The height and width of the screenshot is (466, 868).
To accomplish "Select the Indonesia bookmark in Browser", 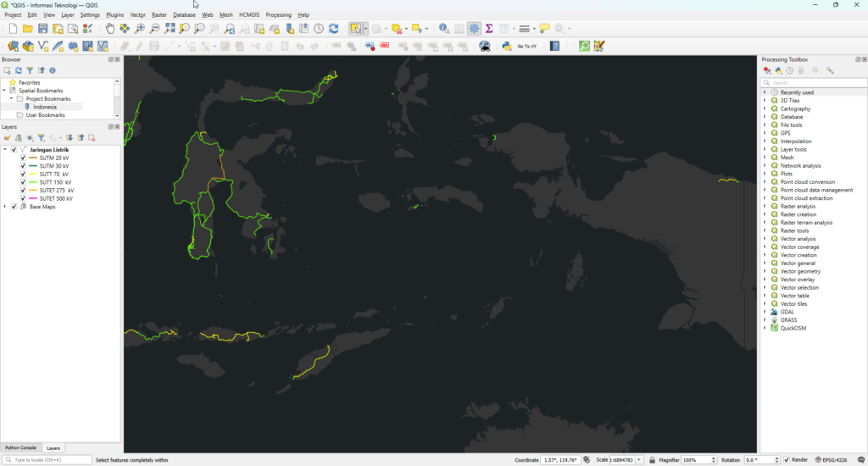I will 45,107.
